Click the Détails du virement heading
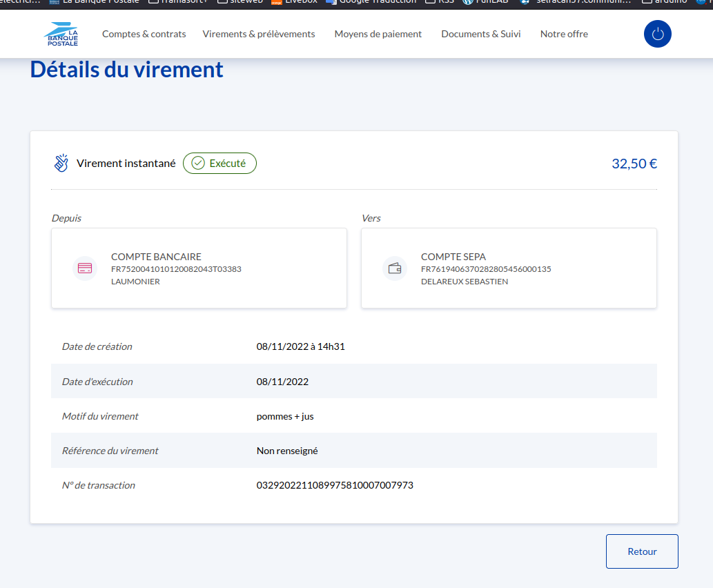 pos(126,70)
